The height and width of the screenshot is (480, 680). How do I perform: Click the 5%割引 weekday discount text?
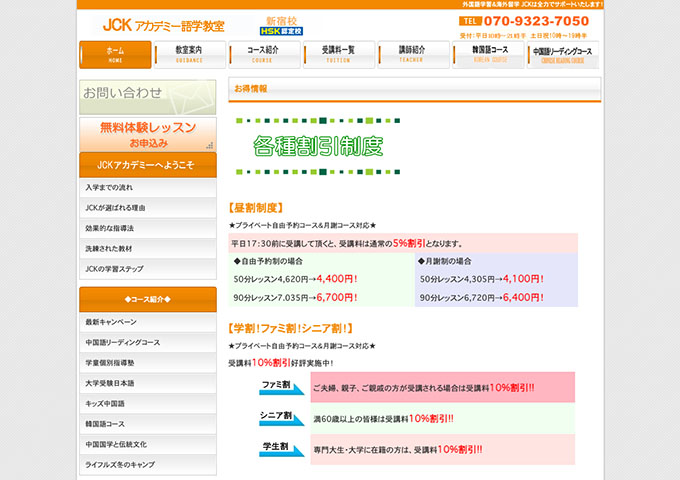click(409, 243)
